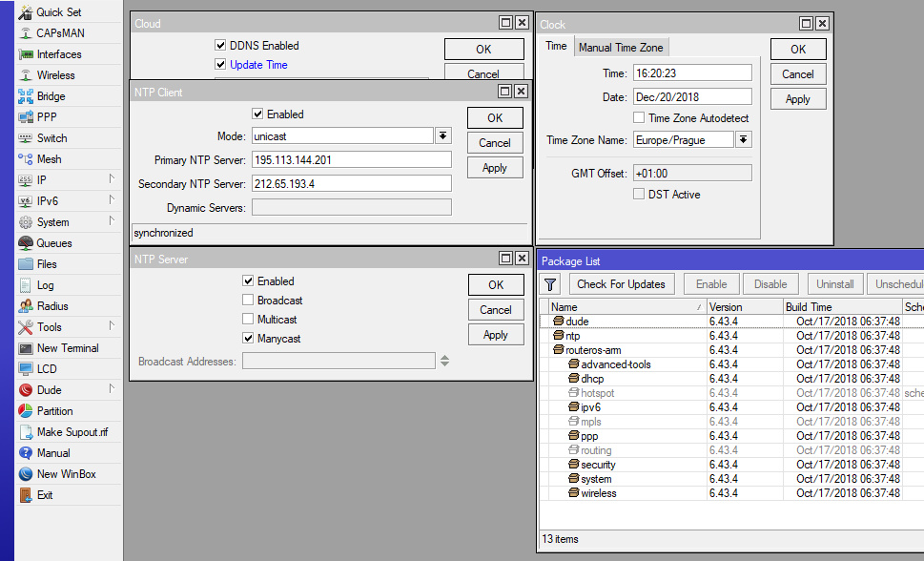This screenshot has width=924, height=561.
Task: Click the Check For Updates button
Action: pyautogui.click(x=621, y=284)
